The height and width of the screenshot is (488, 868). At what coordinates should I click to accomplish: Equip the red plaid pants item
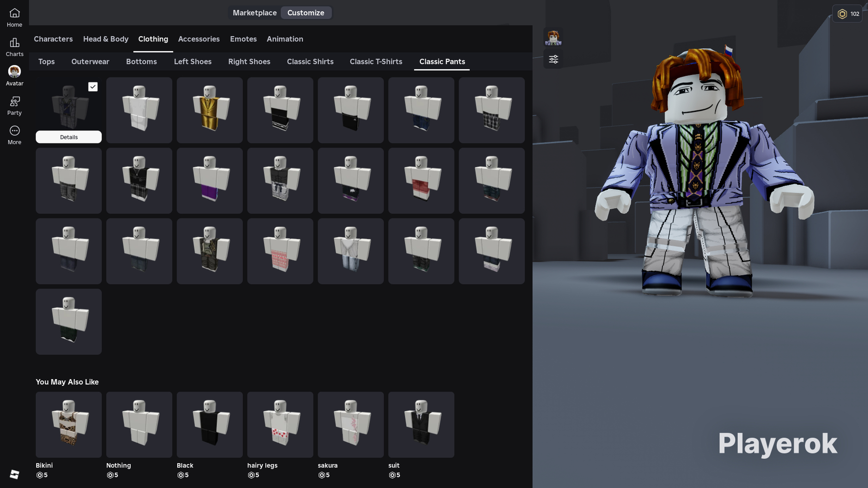[421, 181]
